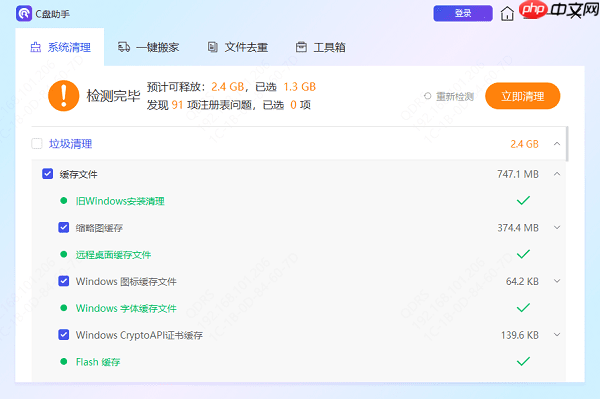Click the 374.4 MB size value
The height and width of the screenshot is (399, 600).
coord(518,228)
